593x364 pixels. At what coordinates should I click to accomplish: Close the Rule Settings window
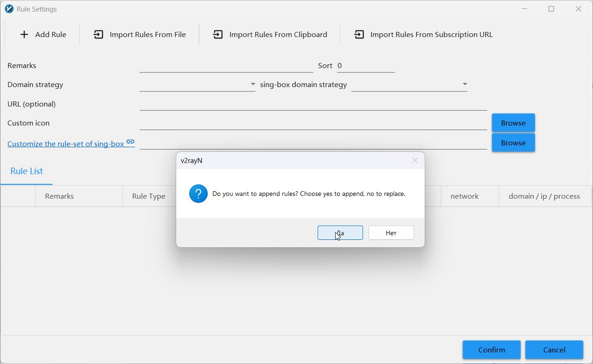coord(579,9)
